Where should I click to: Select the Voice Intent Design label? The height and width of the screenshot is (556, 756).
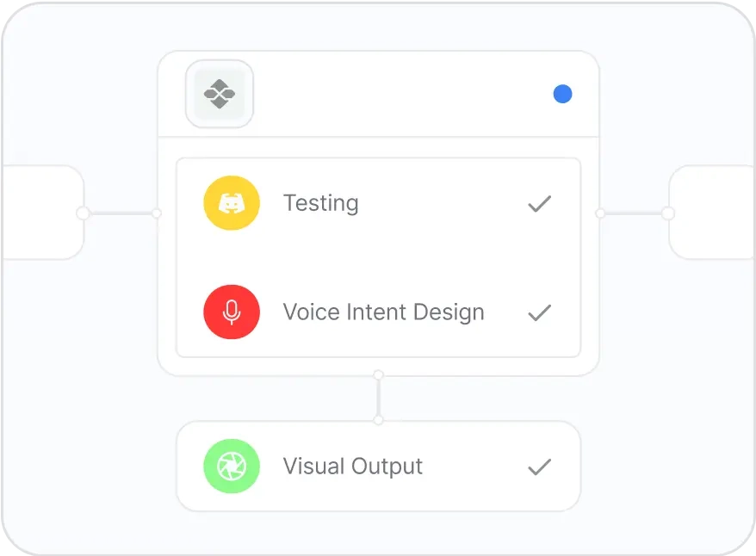coord(383,312)
